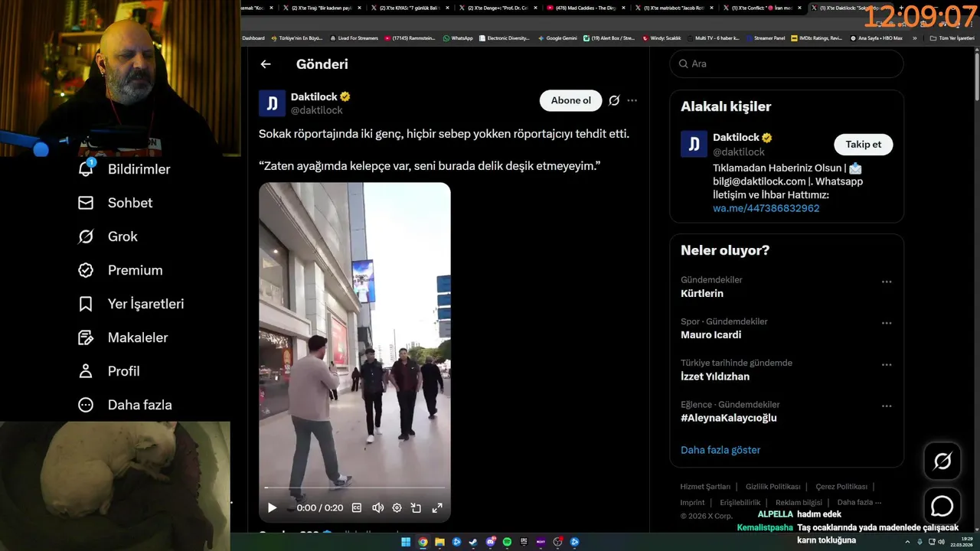
Task: Open more options for Mauro Icardi trend
Action: click(x=887, y=324)
